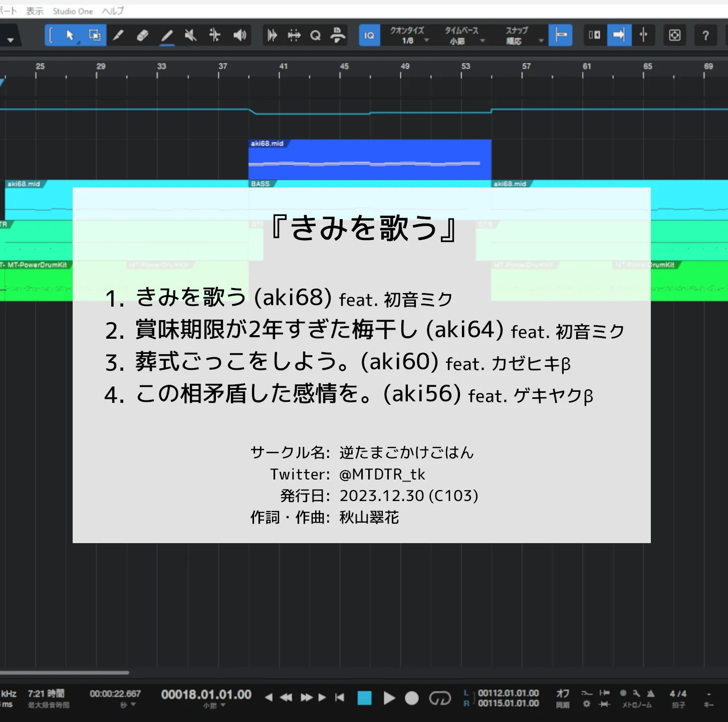Screen dimensions: 728x722
Task: Click the Audio Bend panel icon
Action: (x=294, y=35)
